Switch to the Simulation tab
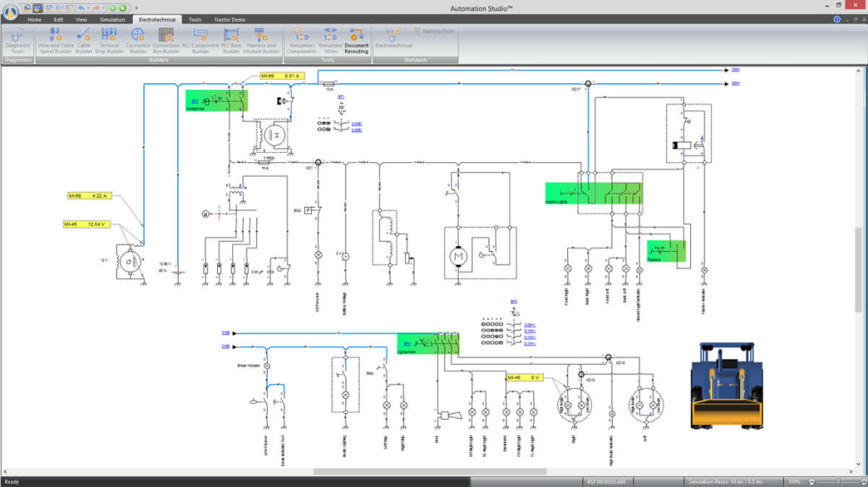The image size is (868, 487). [113, 20]
